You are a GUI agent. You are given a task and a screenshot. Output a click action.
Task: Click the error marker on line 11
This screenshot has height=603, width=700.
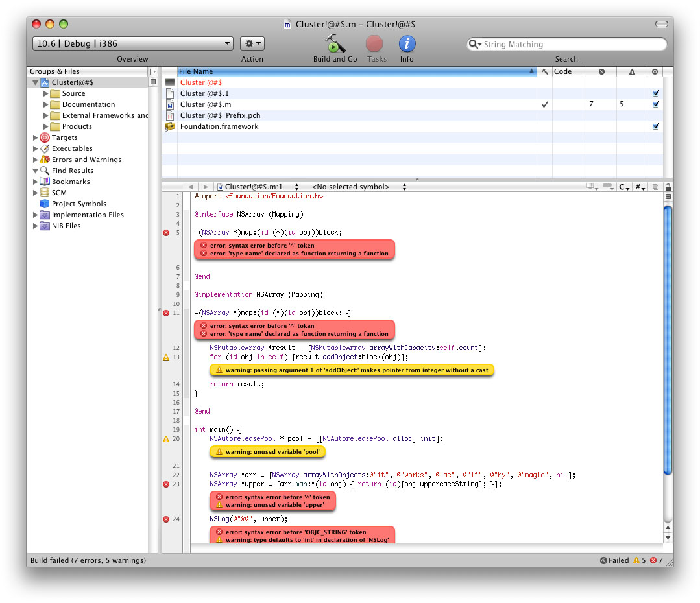(166, 313)
